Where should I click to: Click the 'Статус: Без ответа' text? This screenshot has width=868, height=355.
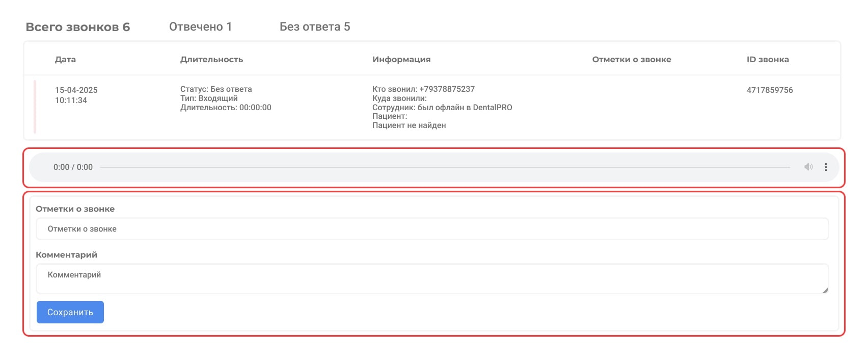click(216, 89)
